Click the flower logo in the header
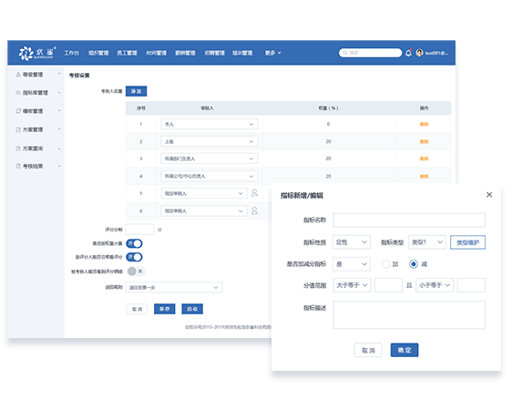The height and width of the screenshot is (420, 522). tap(26, 53)
